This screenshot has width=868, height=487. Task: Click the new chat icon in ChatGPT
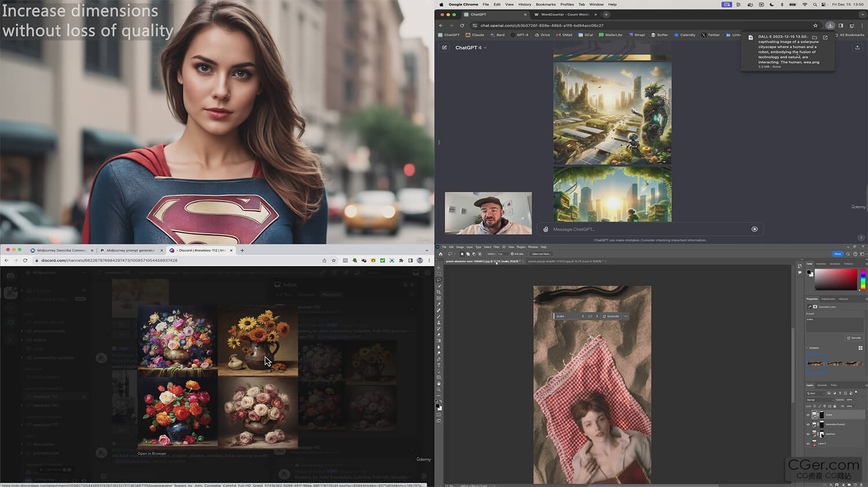[x=444, y=47]
